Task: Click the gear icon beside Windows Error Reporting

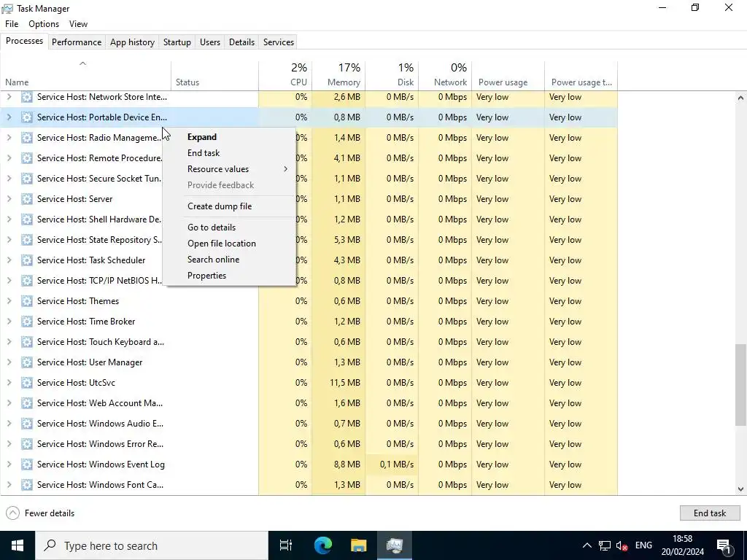Action: click(x=27, y=444)
